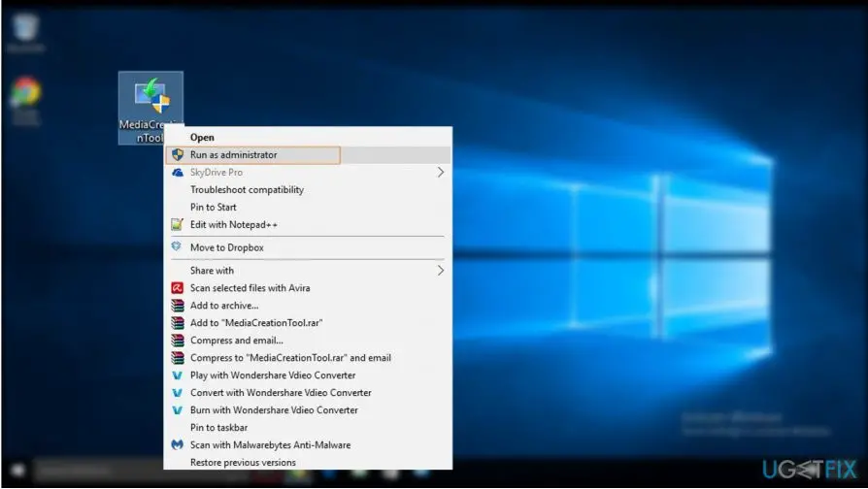Screen dimensions: 868x489
Task: Click Wondershare icon beside Convert entry
Action: 177,393
